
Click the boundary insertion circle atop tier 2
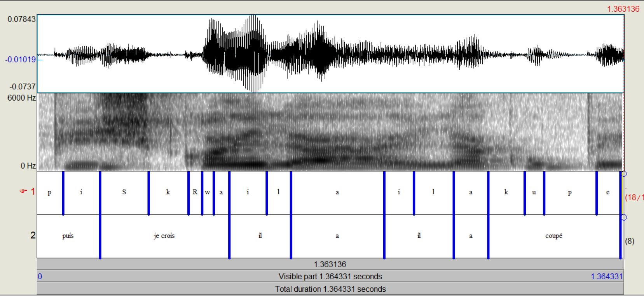[x=624, y=218]
